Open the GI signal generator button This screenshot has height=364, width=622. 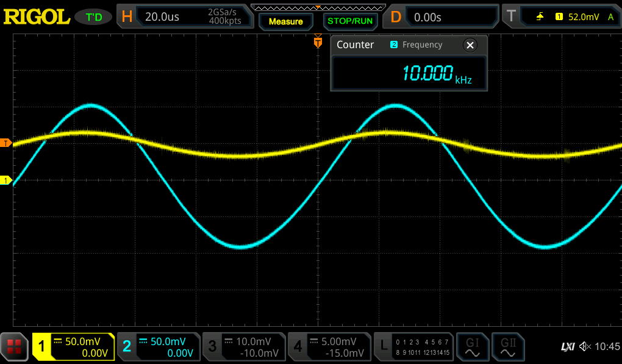click(x=472, y=347)
